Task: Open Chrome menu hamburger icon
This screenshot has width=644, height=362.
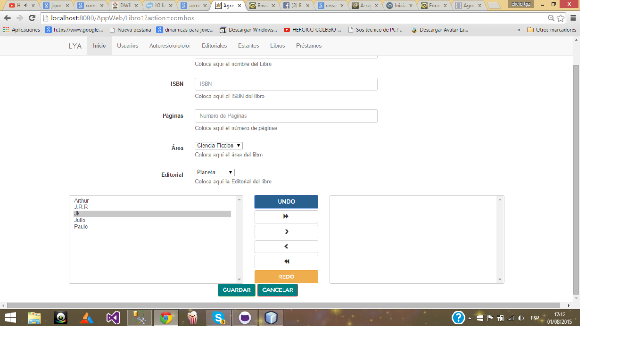Action: [x=573, y=18]
